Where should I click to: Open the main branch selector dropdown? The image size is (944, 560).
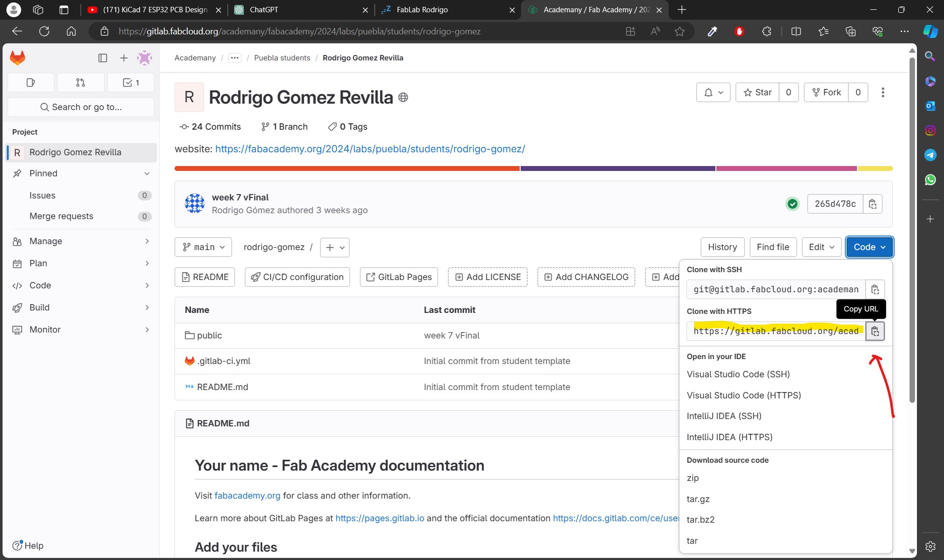(x=203, y=247)
